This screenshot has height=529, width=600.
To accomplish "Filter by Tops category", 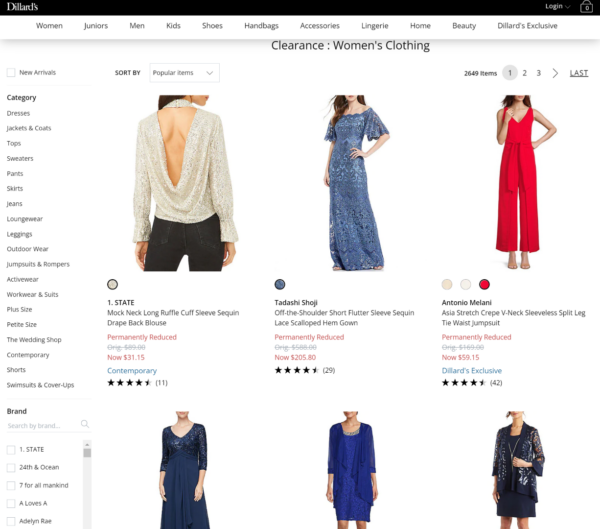I will pyautogui.click(x=14, y=143).
